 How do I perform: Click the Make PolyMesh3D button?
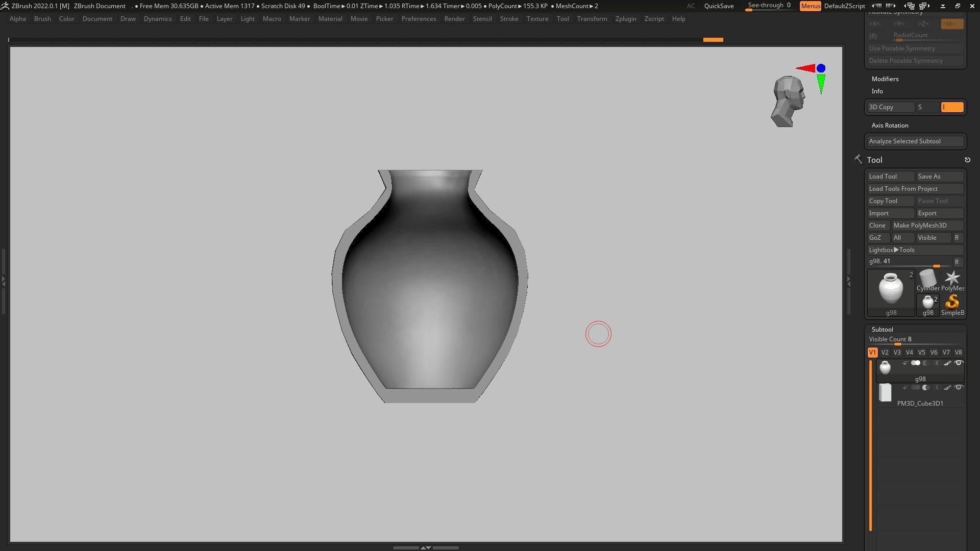point(927,226)
